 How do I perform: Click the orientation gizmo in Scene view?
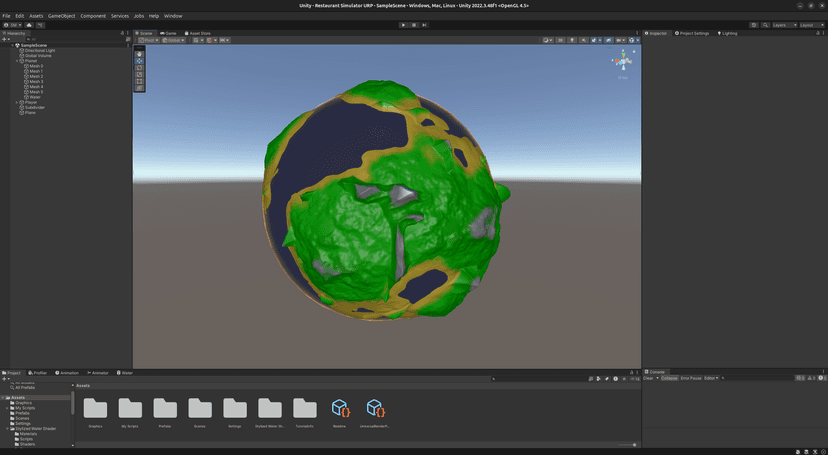(x=623, y=62)
